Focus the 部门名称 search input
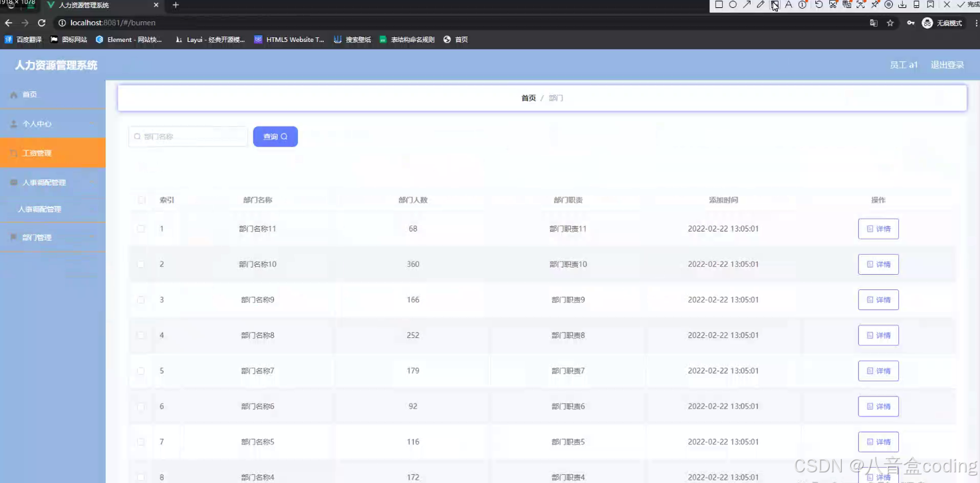The image size is (980, 483). 188,136
